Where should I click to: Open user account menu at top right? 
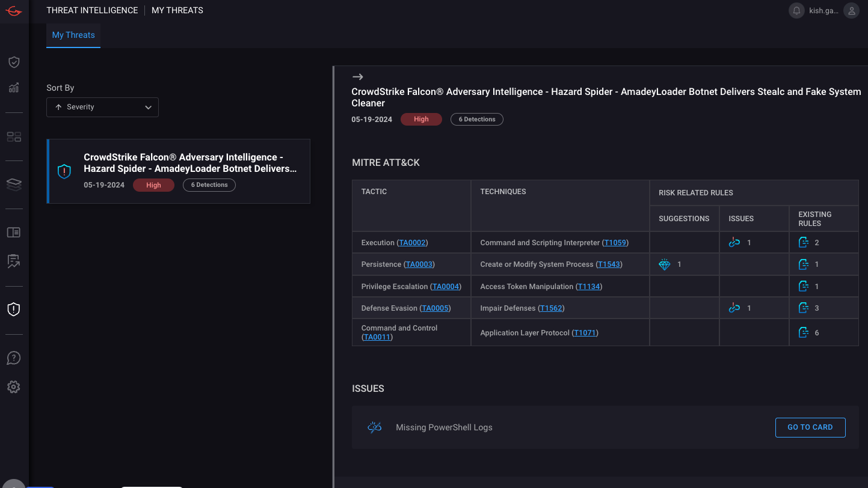(x=851, y=11)
